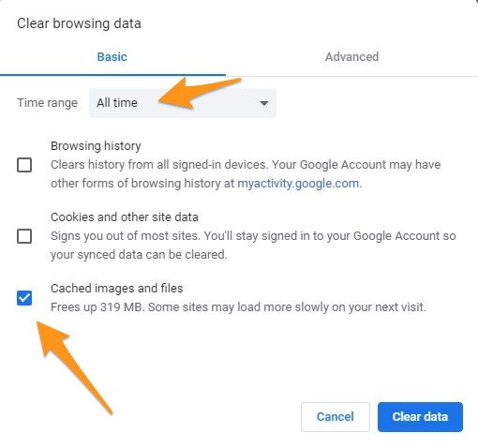Open the myactivity.google.com link
The height and width of the screenshot is (448, 478).
[x=298, y=184]
